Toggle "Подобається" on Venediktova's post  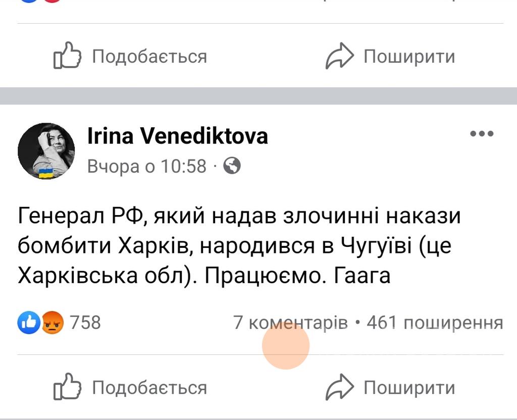pos(149,388)
